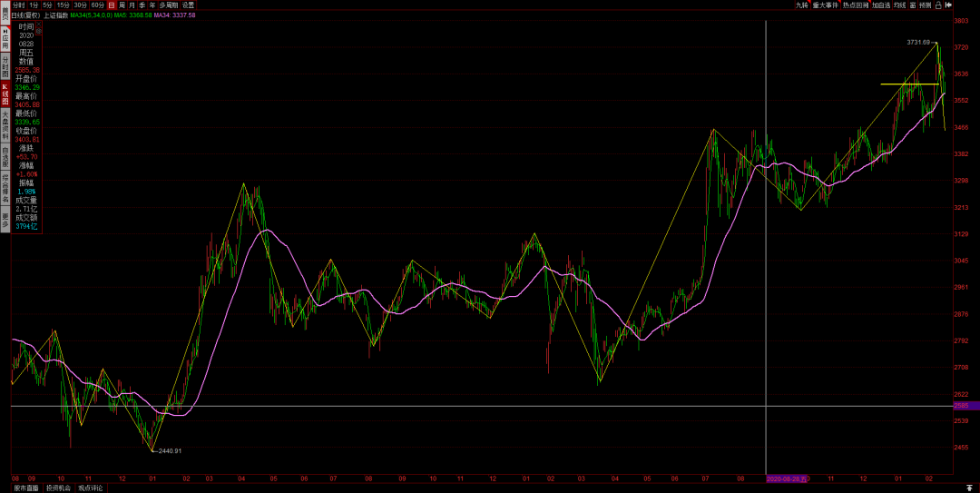Click the 涨跌 +53.70 value
The image size is (980, 493).
27,157
